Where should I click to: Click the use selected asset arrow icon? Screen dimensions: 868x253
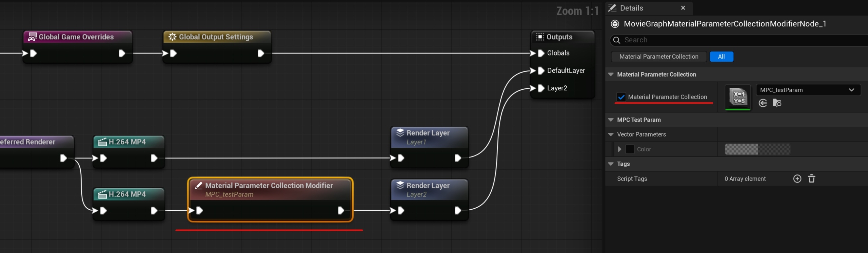(763, 103)
